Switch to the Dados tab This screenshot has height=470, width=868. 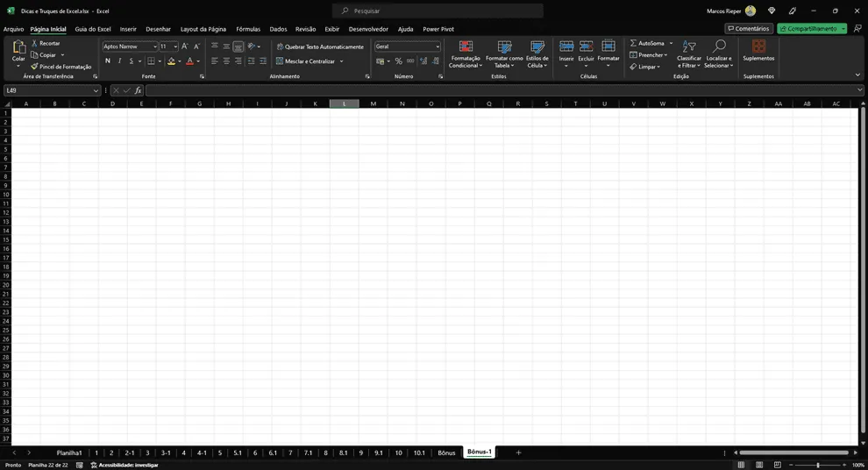(278, 29)
